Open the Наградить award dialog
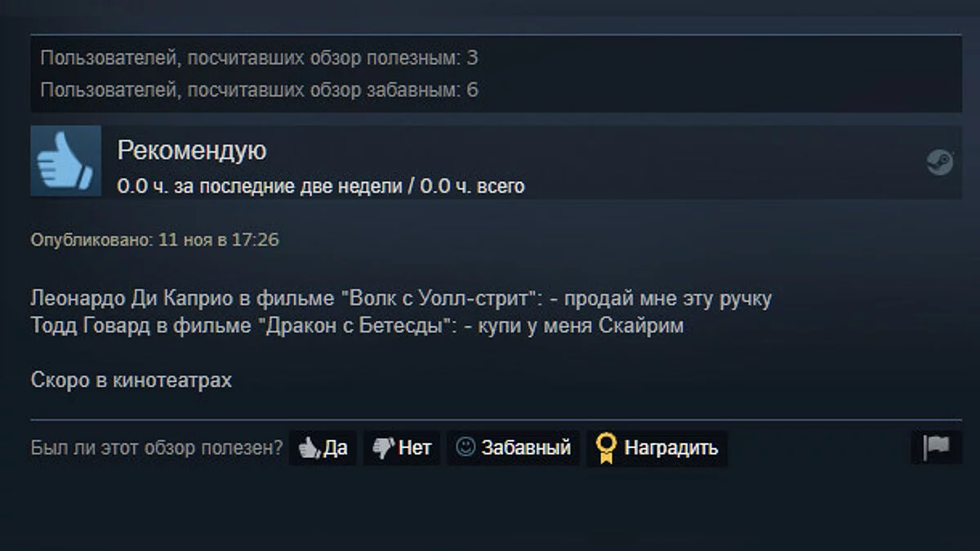Viewport: 980px width, 551px height. coord(657,448)
